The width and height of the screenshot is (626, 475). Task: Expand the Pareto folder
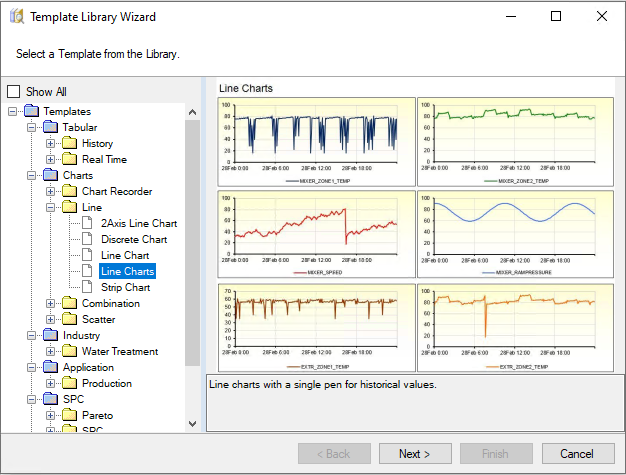tap(51, 416)
